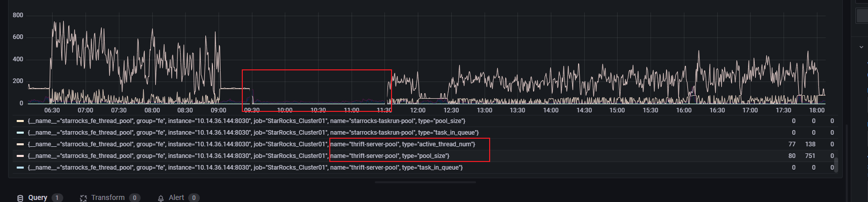Click the Query tab database icon
The image size is (868, 202).
(20, 198)
